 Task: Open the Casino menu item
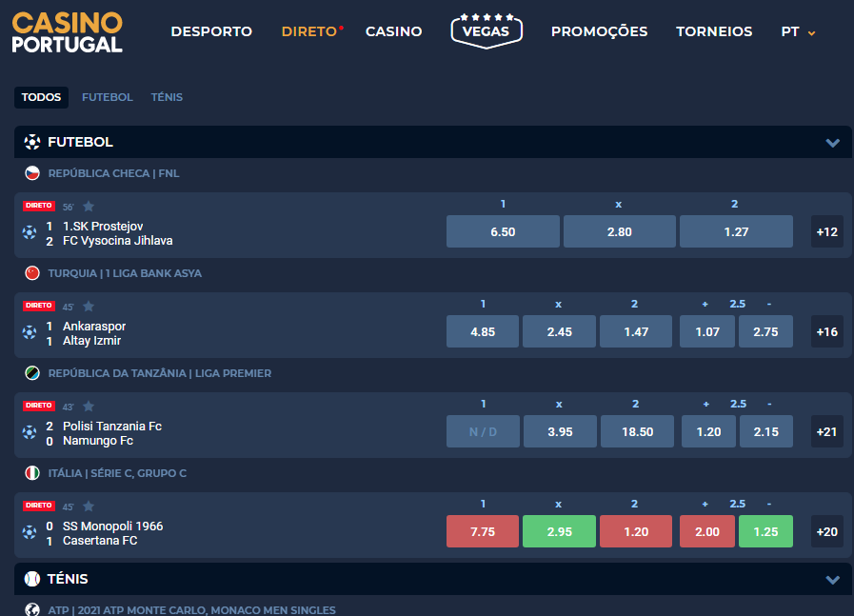tap(394, 31)
